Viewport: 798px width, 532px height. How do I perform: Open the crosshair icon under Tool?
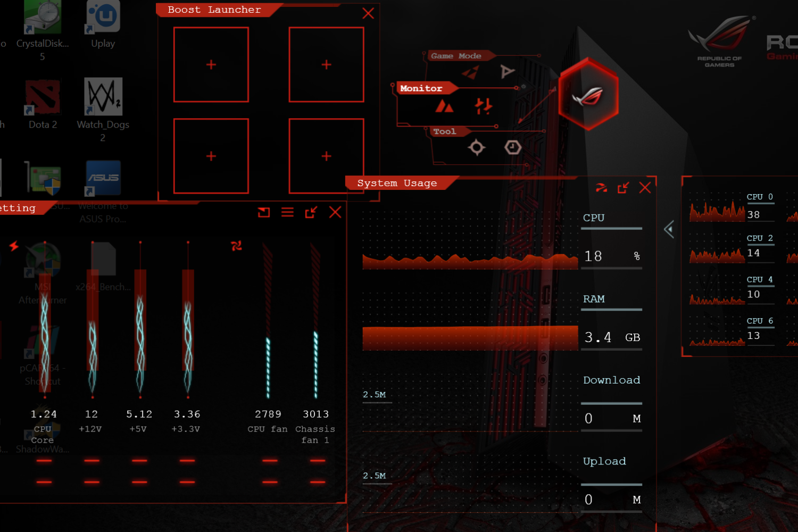(x=476, y=147)
